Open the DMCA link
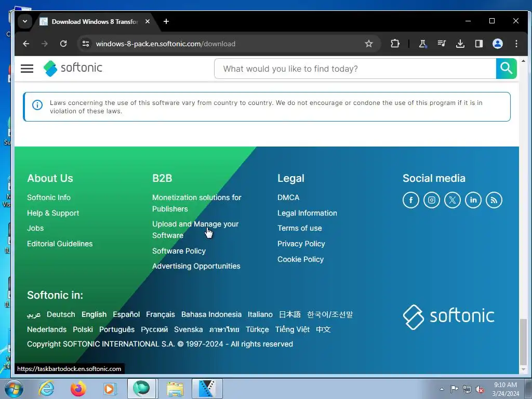This screenshot has width=532, height=399. point(288,197)
